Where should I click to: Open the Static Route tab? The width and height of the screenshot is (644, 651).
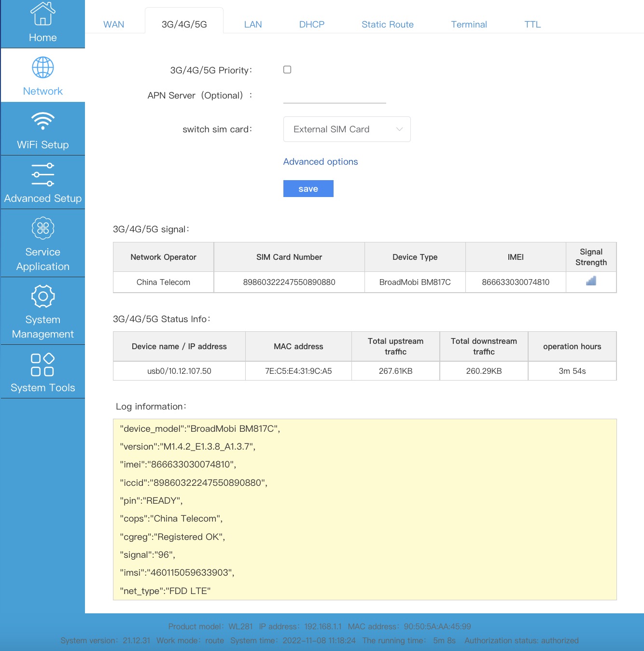point(388,24)
